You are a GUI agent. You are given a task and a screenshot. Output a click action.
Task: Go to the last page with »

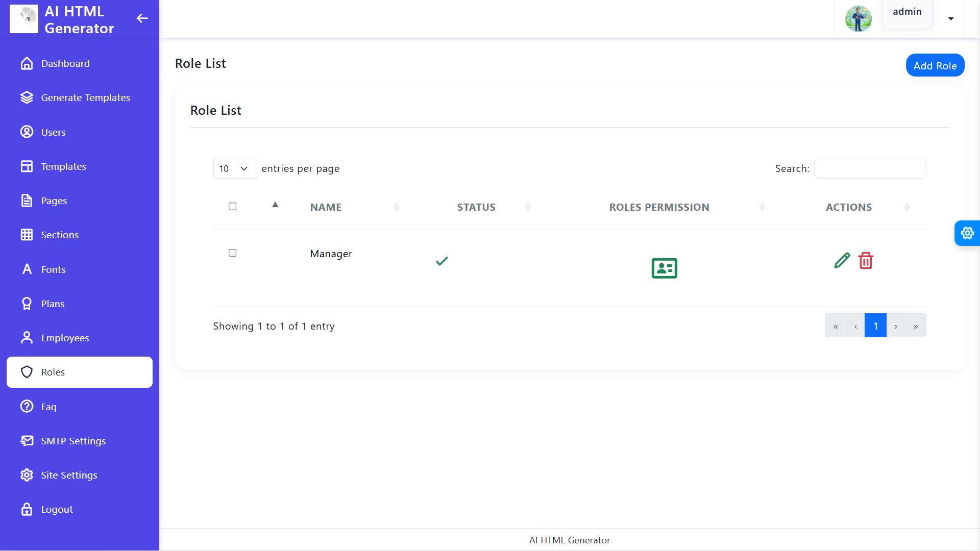point(916,326)
